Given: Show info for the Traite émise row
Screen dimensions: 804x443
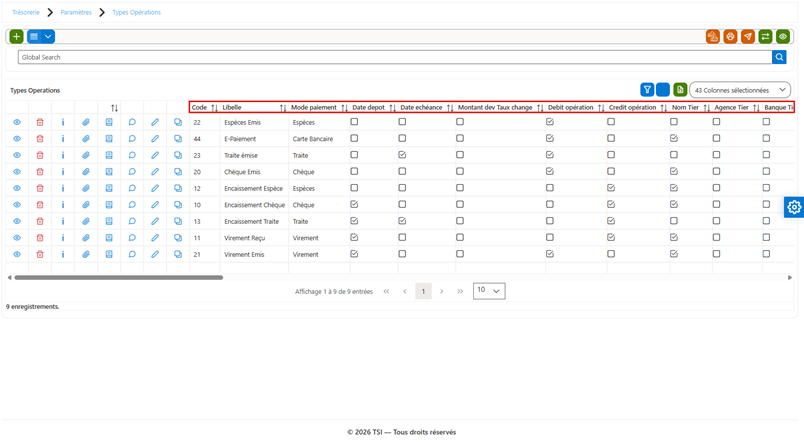Looking at the screenshot, I should 63,155.
